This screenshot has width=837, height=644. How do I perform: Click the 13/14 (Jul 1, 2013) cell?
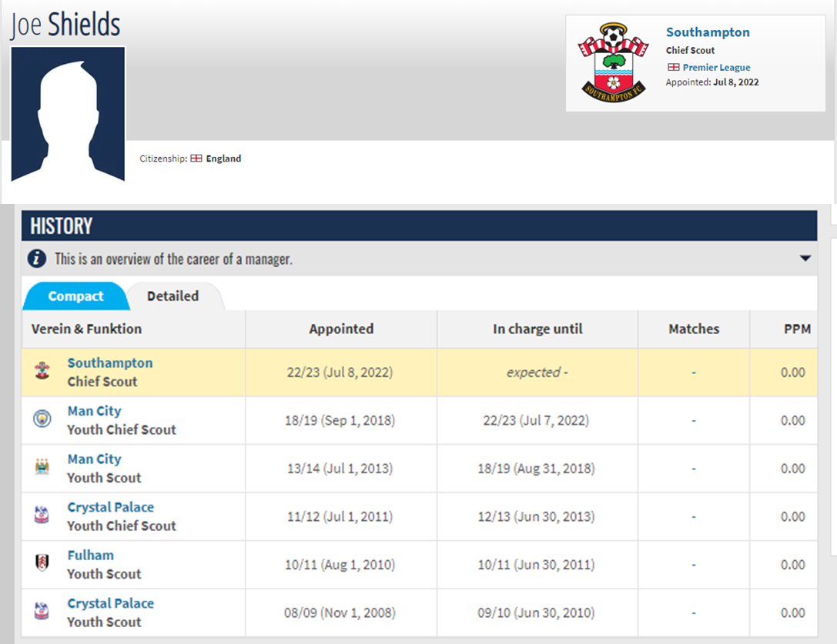click(x=340, y=468)
